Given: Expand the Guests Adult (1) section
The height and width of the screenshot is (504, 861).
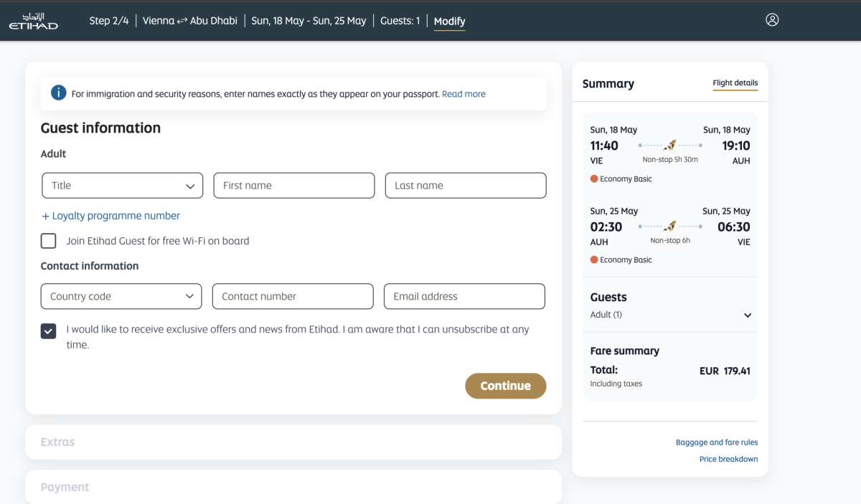Looking at the screenshot, I should 747,315.
